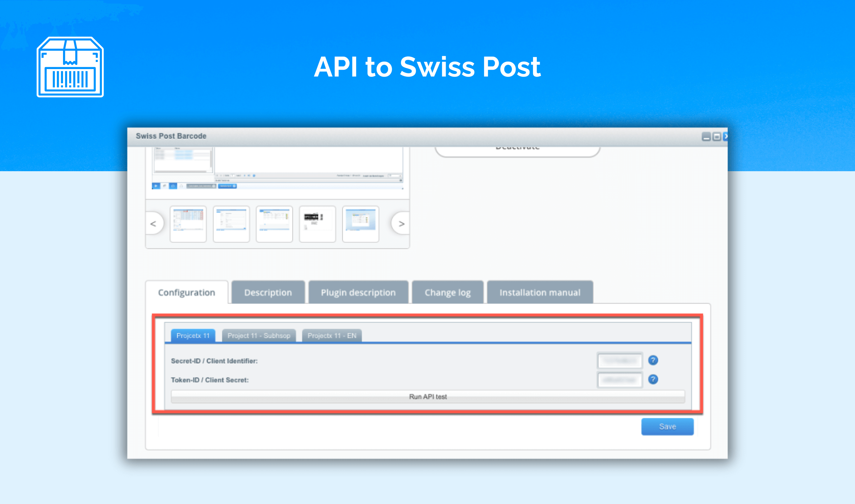Screen dimensions: 855x504
Task: Click the 'Save' button
Action: (667, 427)
